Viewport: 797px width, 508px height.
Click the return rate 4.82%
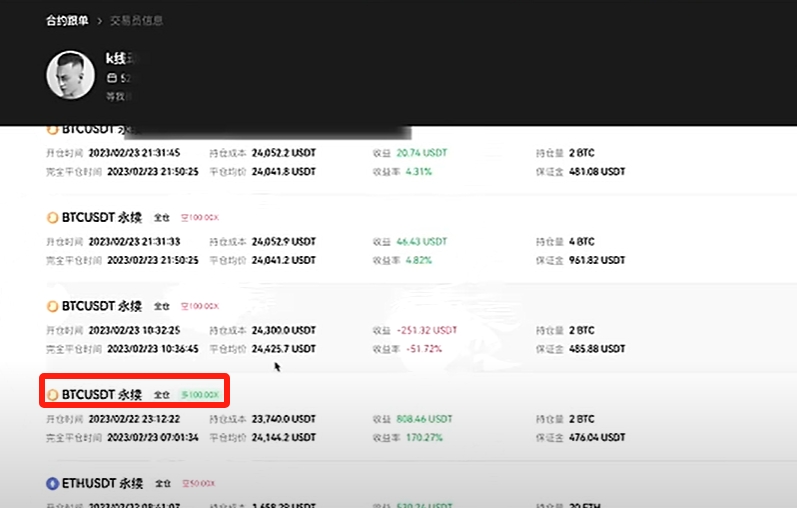tap(418, 260)
